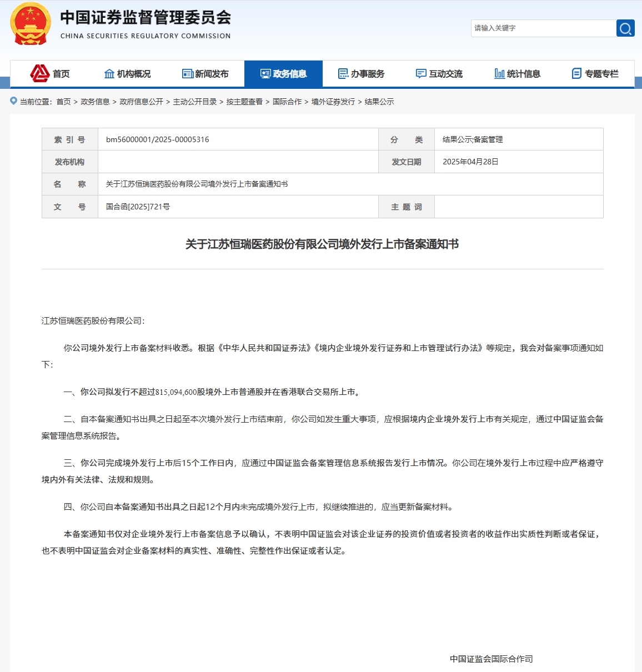
Task: Open the 互动交流 navigation tab
Action: (x=439, y=74)
